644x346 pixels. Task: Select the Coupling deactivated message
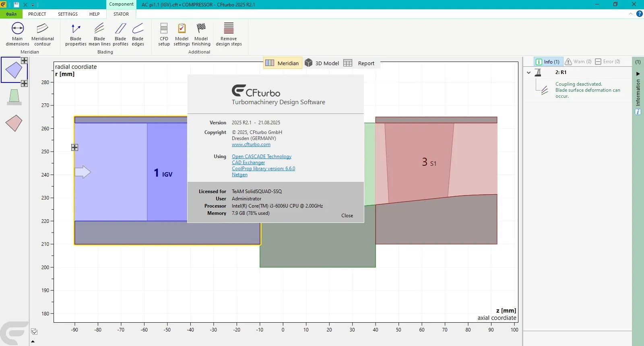point(587,90)
